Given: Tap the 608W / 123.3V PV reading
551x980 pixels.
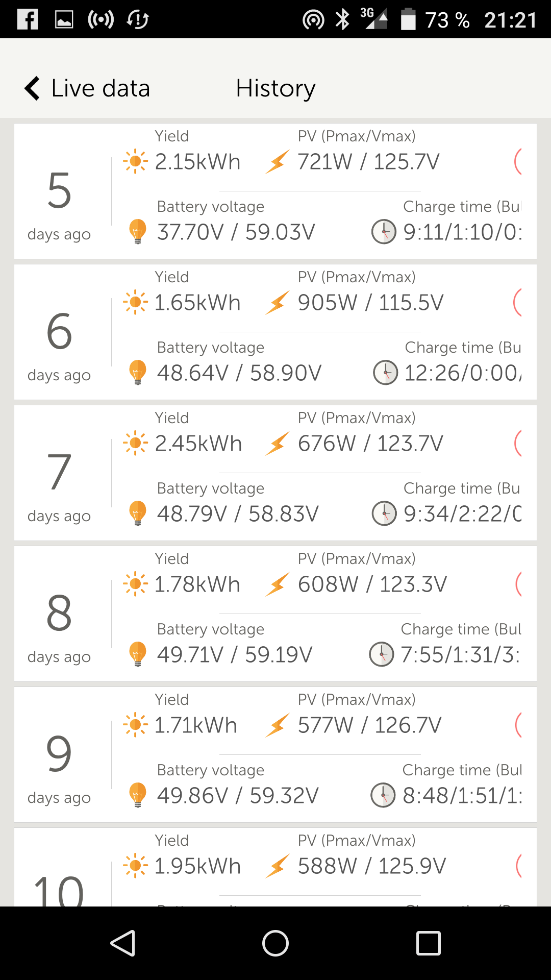Looking at the screenshot, I should [372, 584].
